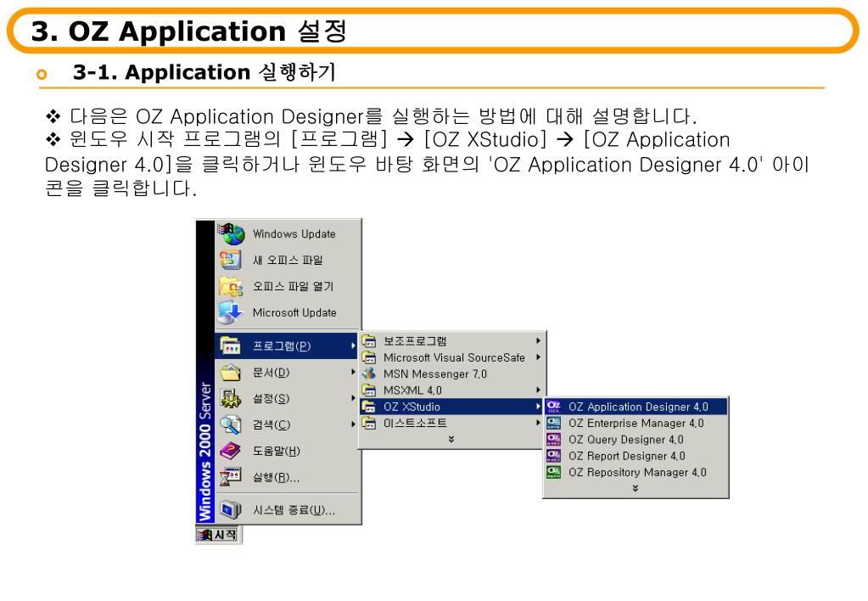Expand the 이스트소프트 submenu arrow
The height and width of the screenshot is (601, 868).
pyautogui.click(x=538, y=423)
